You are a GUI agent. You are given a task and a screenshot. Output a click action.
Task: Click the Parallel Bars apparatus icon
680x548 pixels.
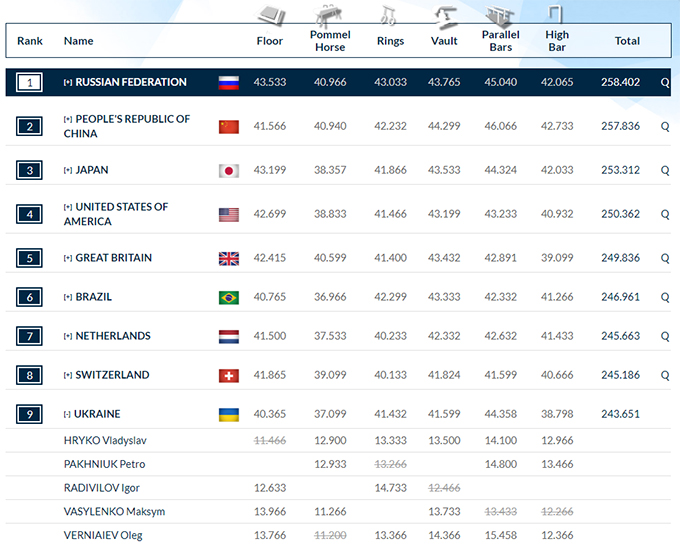[499, 15]
